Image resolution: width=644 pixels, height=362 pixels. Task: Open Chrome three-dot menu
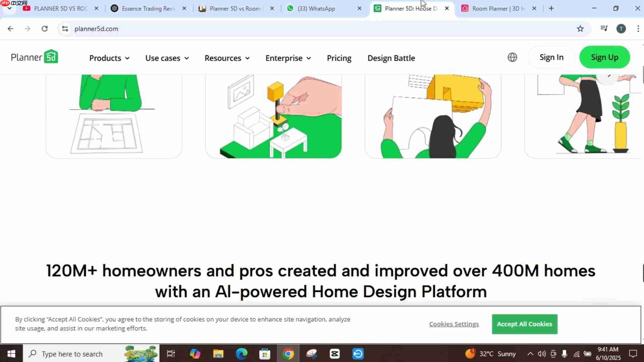point(638,29)
